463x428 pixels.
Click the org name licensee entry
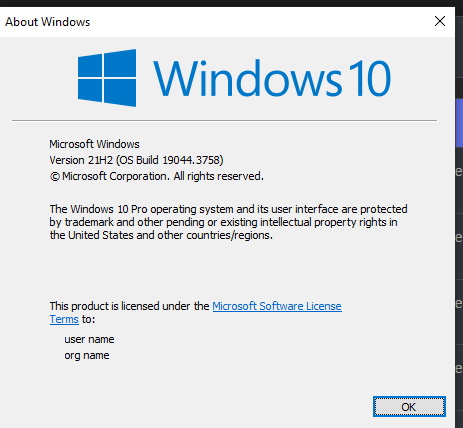point(87,355)
